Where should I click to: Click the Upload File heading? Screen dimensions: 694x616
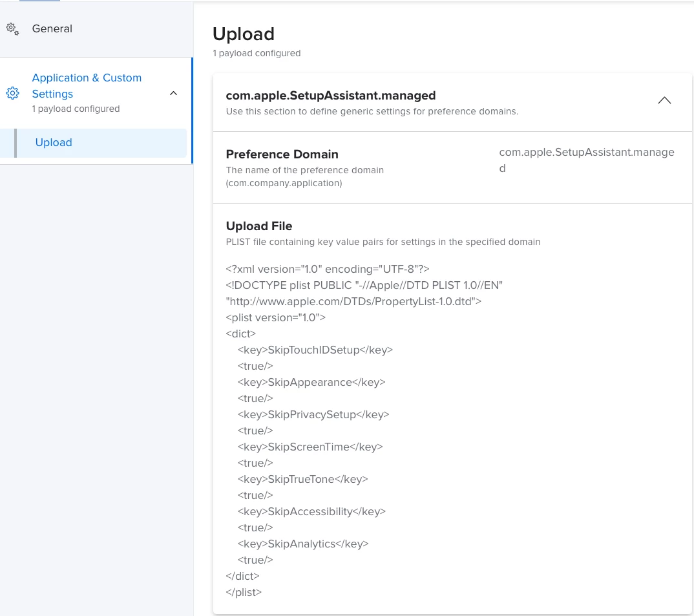point(259,226)
